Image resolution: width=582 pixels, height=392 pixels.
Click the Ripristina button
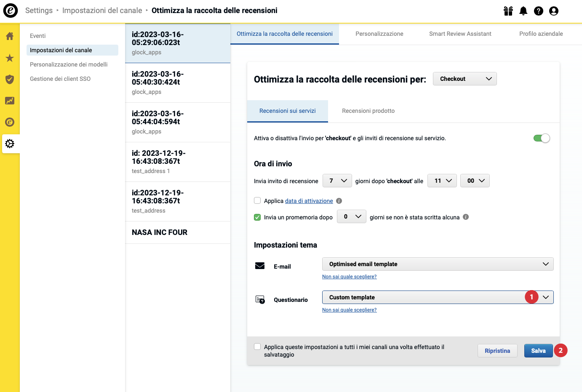497,351
